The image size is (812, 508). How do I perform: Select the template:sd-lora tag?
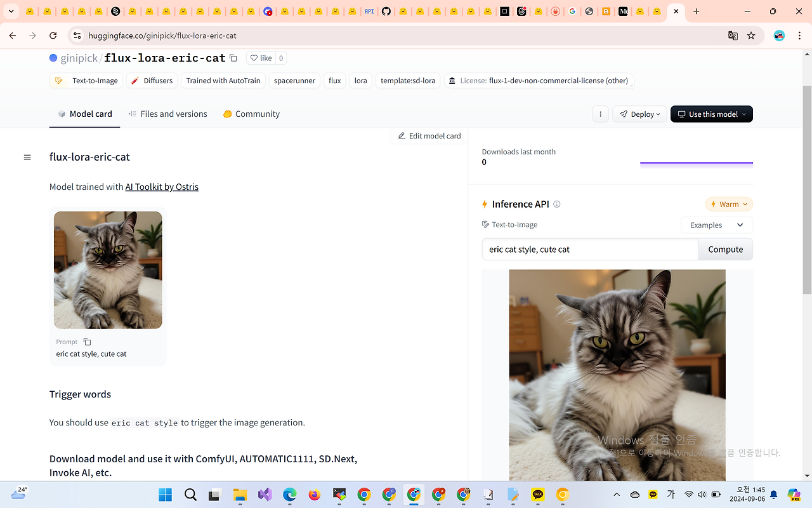(x=408, y=81)
